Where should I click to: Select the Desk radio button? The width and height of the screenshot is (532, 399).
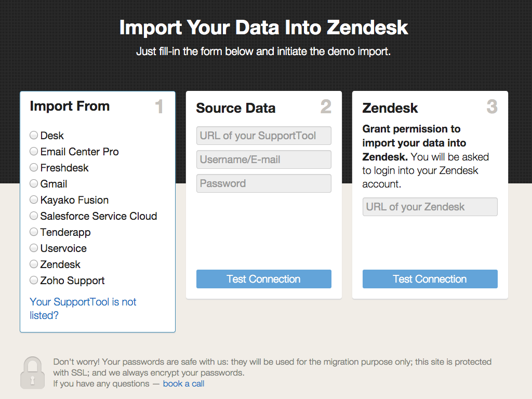[x=34, y=135]
